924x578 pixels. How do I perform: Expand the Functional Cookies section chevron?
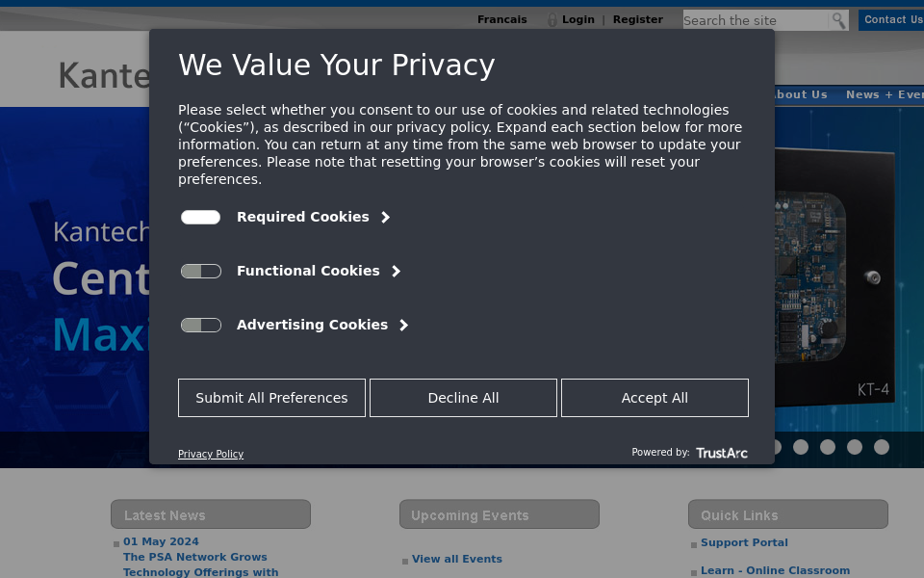pos(396,272)
